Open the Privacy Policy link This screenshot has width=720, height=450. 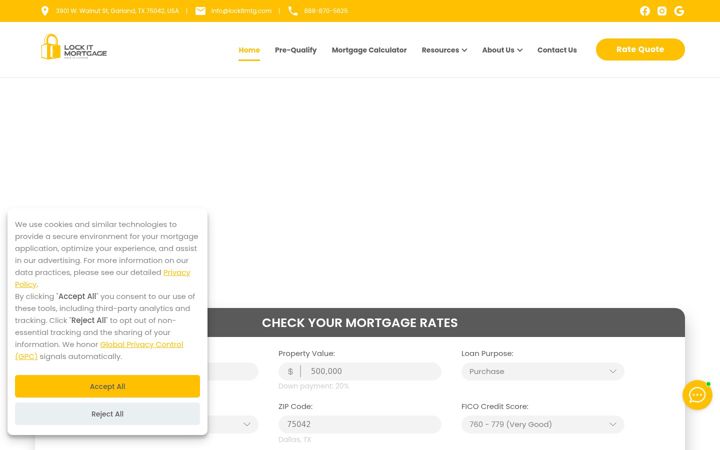177,272
